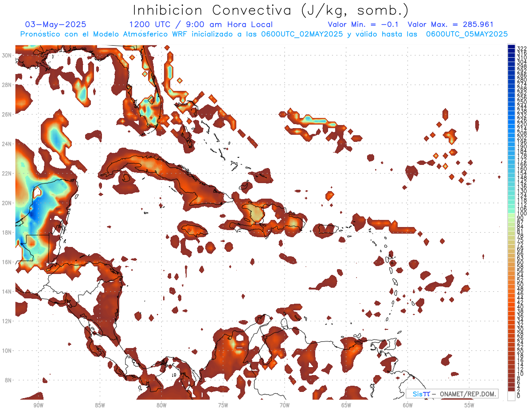Click the title "Inhibicion Convectiva (J/kg, somb.)"
532x411 pixels.
[271, 11]
